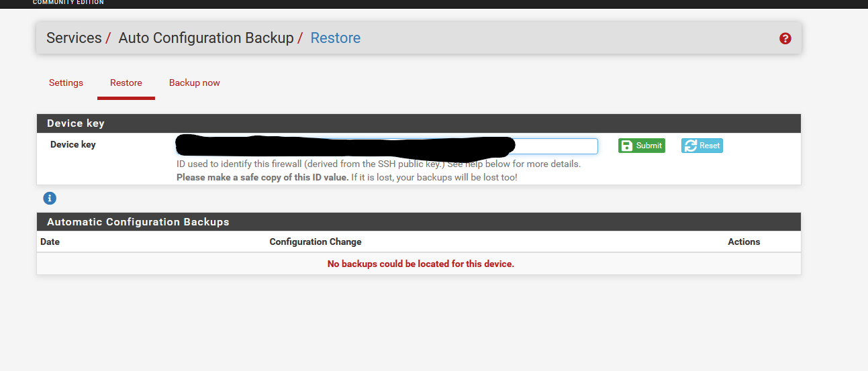This screenshot has height=371, width=868.
Task: Switch to the Settings tab
Action: (66, 83)
